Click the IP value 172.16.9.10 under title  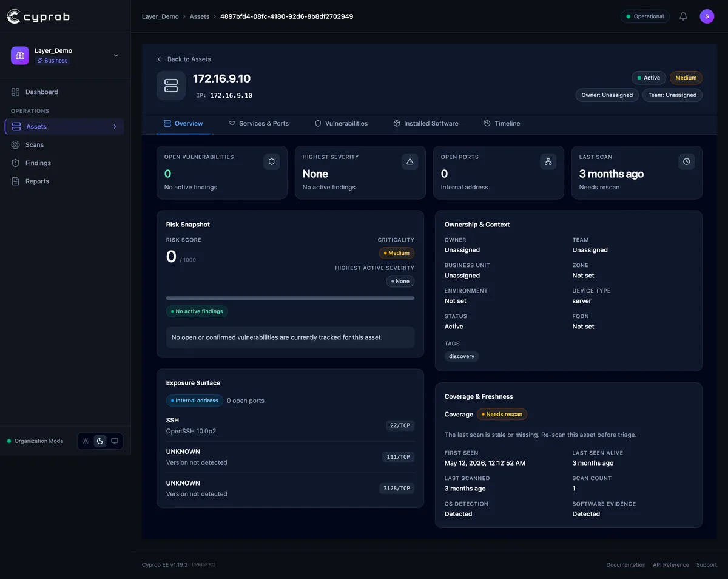point(231,96)
